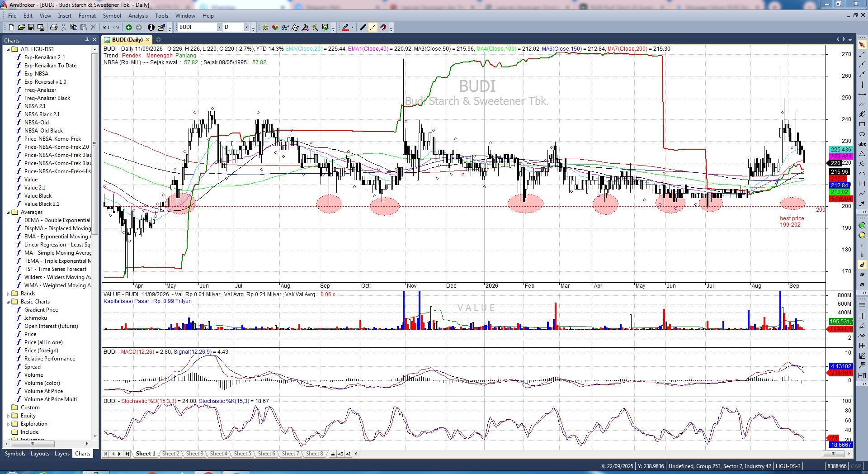
Task: Open the BUDI symbol dropdown
Action: tap(219, 28)
